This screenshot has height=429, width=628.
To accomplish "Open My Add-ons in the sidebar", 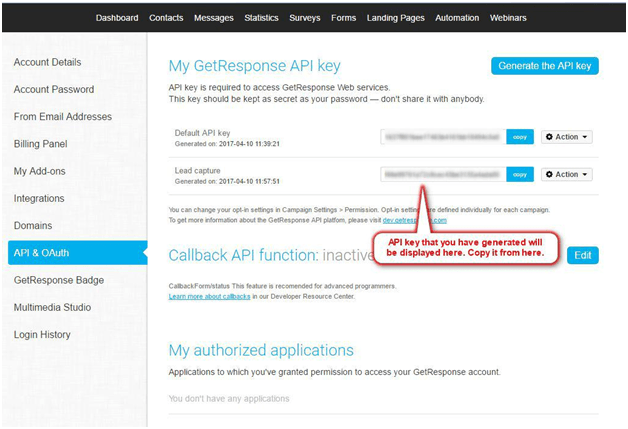I will (x=39, y=171).
